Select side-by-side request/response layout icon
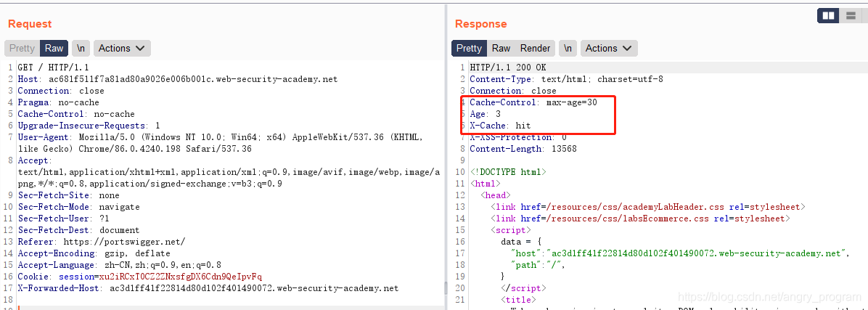The height and width of the screenshot is (310, 868). click(x=828, y=16)
